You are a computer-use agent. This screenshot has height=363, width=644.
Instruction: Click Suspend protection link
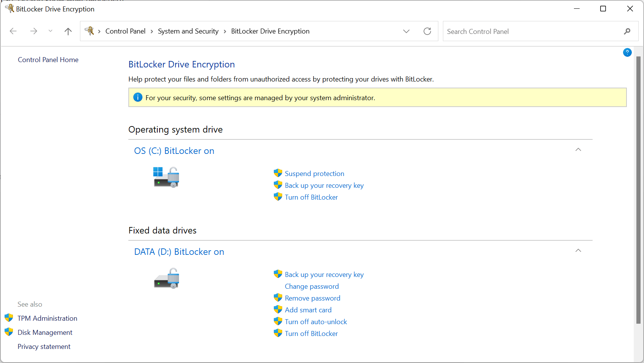[314, 174]
